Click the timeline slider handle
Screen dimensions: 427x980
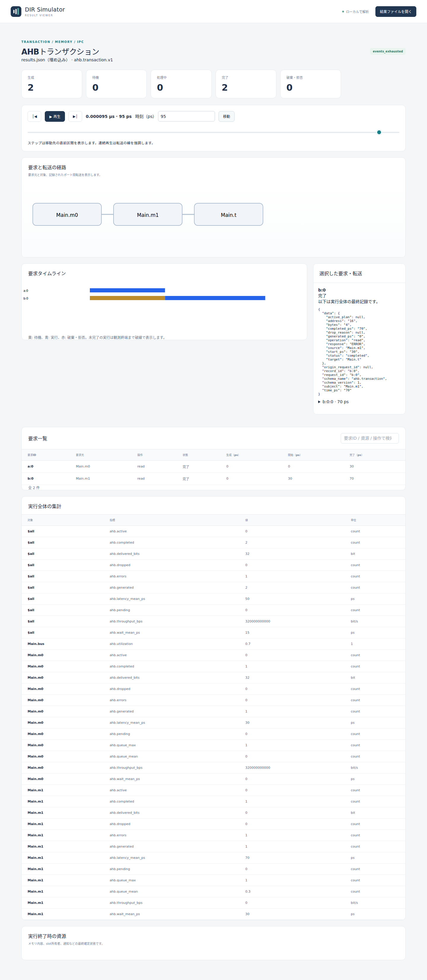[379, 132]
